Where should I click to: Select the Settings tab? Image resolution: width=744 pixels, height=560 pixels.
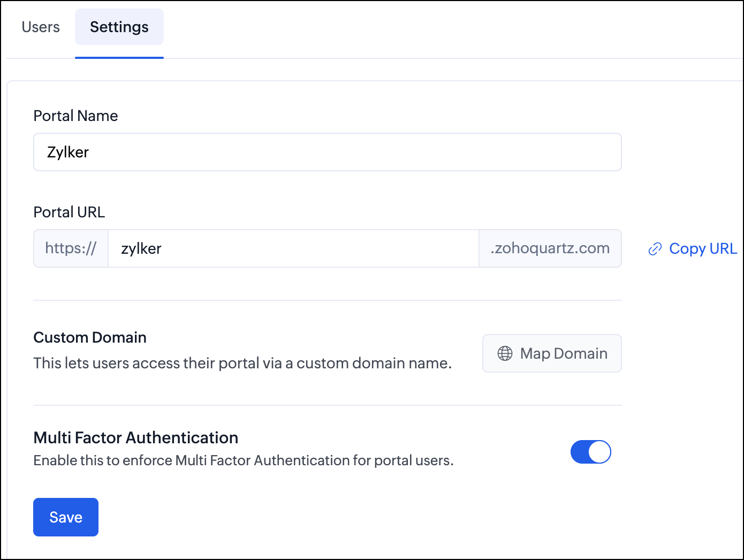119,27
